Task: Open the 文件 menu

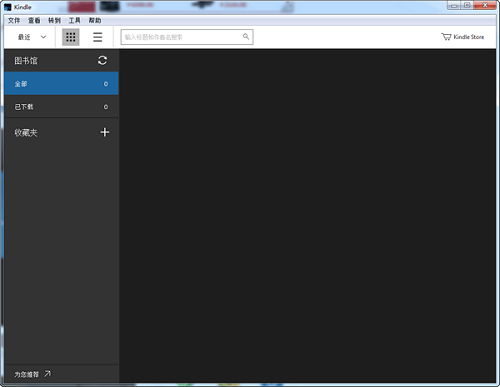Action: coord(14,21)
